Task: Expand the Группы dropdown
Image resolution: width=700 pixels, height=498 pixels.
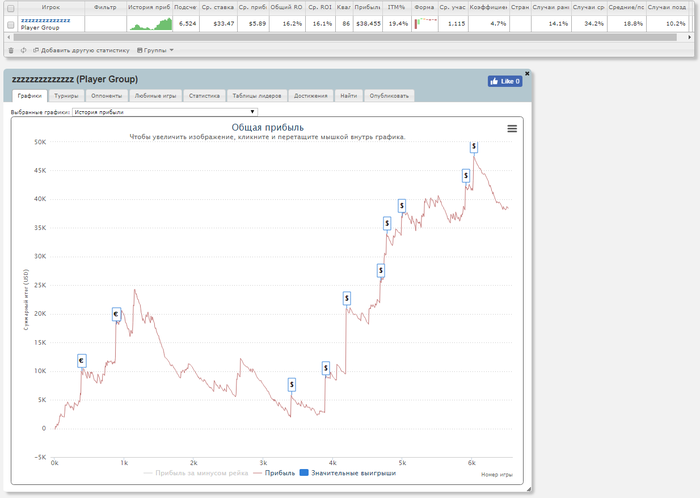Action: point(155,50)
